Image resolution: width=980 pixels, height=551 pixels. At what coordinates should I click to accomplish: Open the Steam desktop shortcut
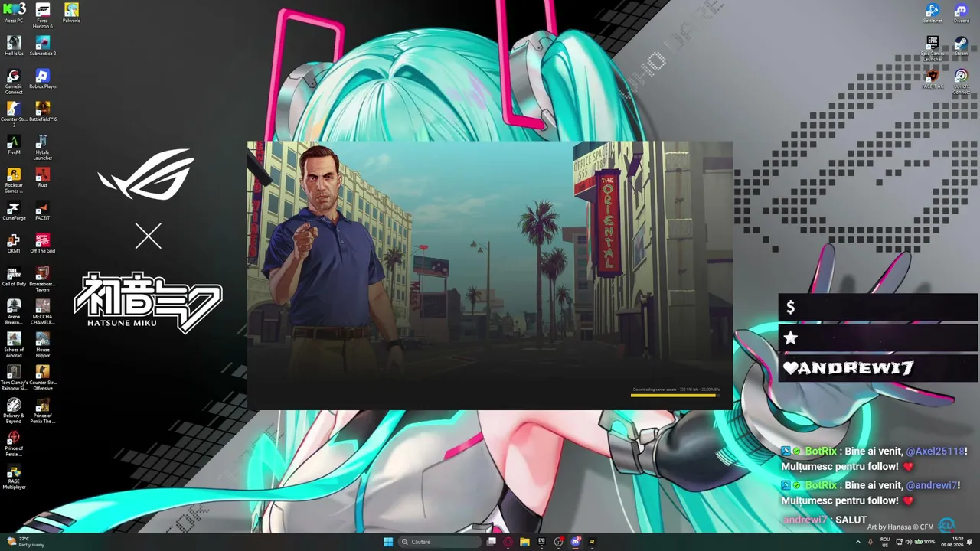[x=961, y=45]
